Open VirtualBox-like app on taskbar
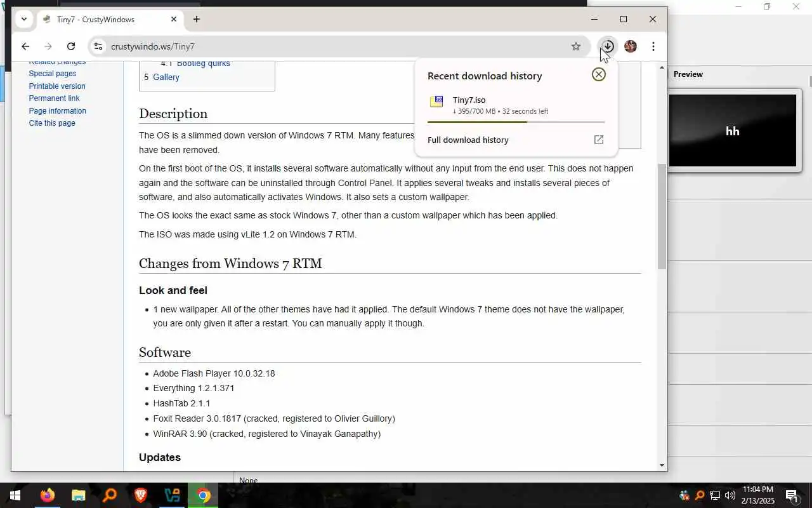This screenshot has width=812, height=508. pyautogui.click(x=172, y=495)
